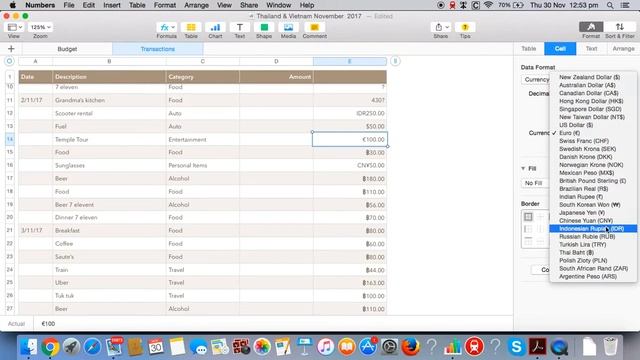Open the Sort & Filter panel

[620, 27]
